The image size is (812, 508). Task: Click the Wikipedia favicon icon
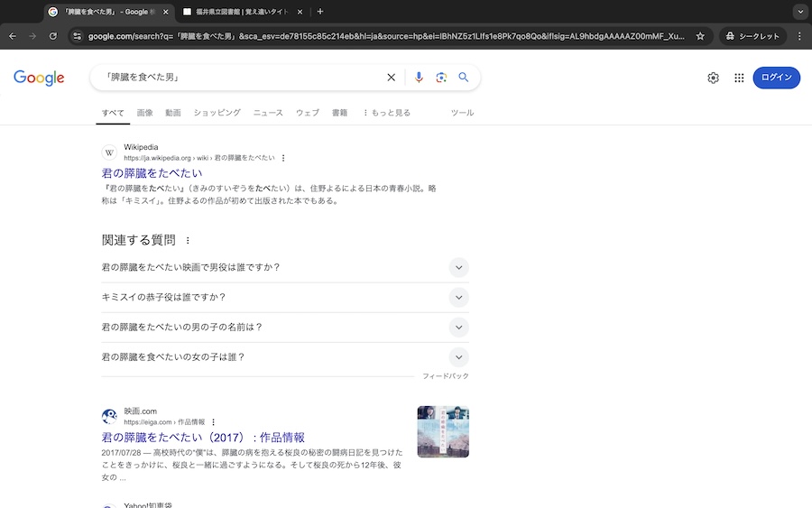pos(109,152)
